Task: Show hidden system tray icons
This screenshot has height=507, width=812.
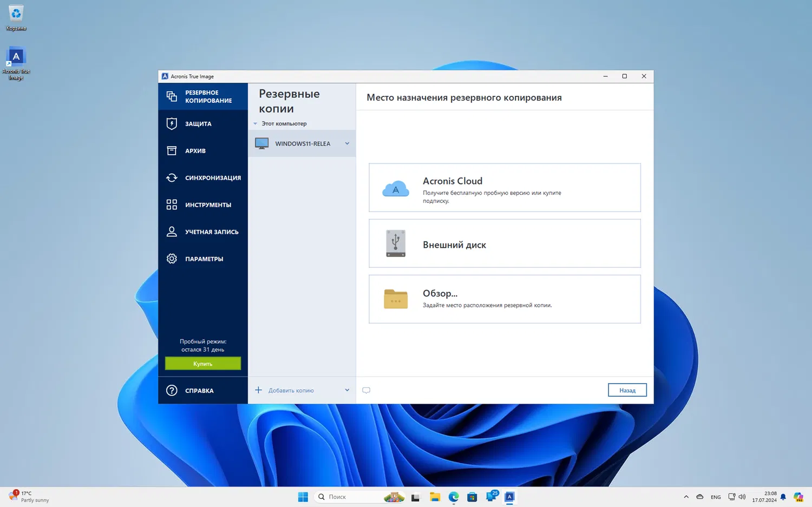Action: (x=686, y=497)
